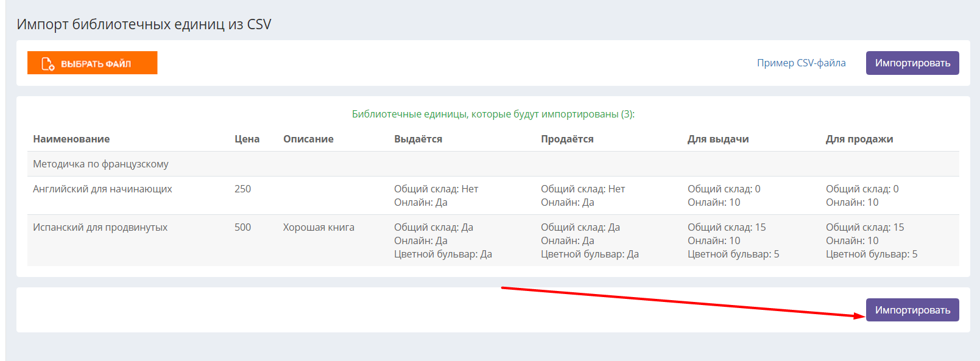
Task: Click Цветной бульвар: Да in Выдаётся column
Action: (x=443, y=254)
